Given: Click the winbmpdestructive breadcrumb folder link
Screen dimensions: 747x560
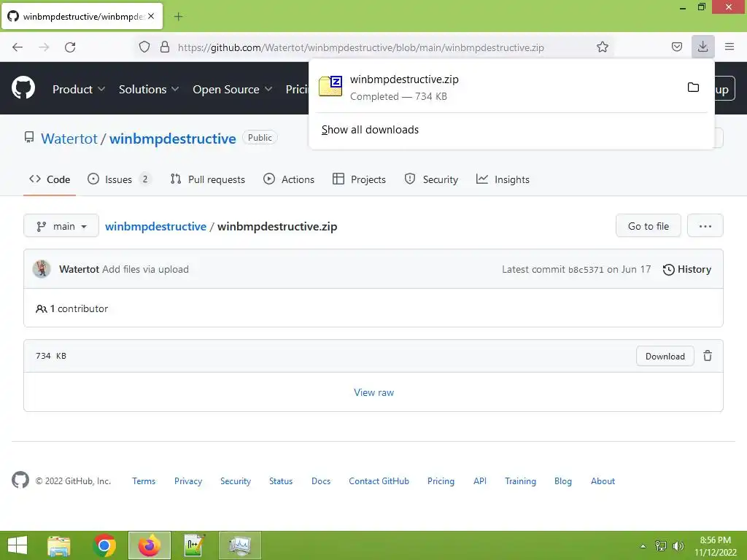Looking at the screenshot, I should [x=156, y=226].
